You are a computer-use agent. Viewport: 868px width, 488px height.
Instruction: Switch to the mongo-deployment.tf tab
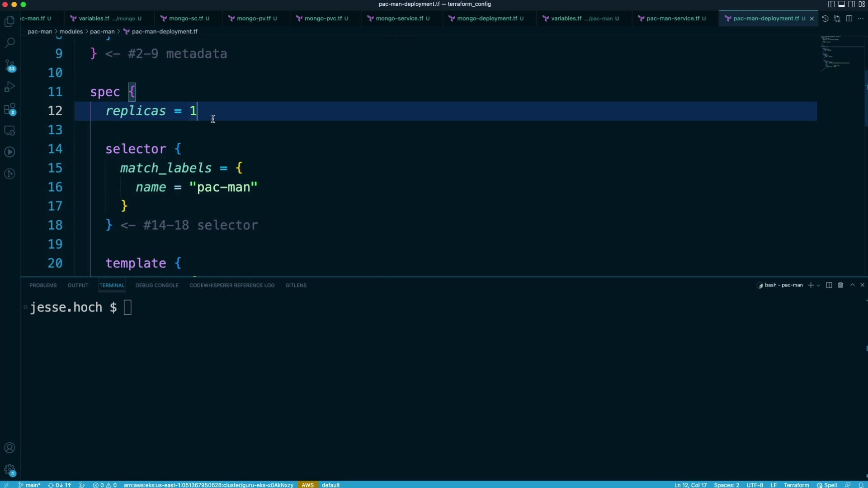tap(486, 19)
